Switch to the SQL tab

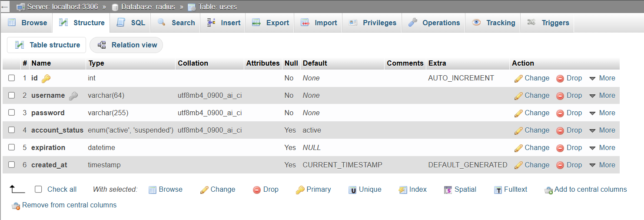[131, 23]
